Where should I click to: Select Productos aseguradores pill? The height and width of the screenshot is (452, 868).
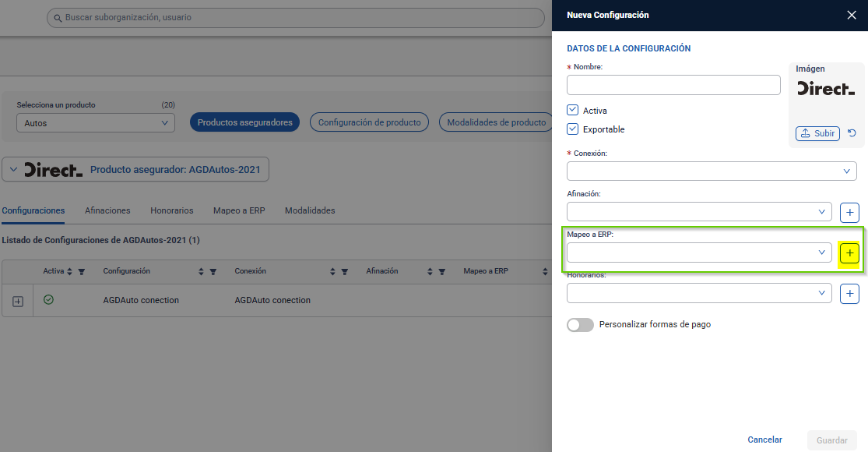pyautogui.click(x=244, y=122)
